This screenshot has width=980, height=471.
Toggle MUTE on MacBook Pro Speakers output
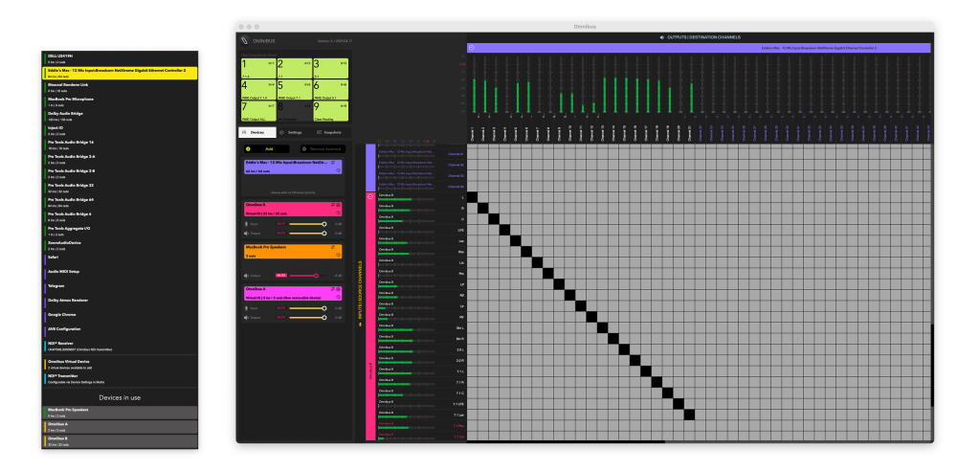281,276
